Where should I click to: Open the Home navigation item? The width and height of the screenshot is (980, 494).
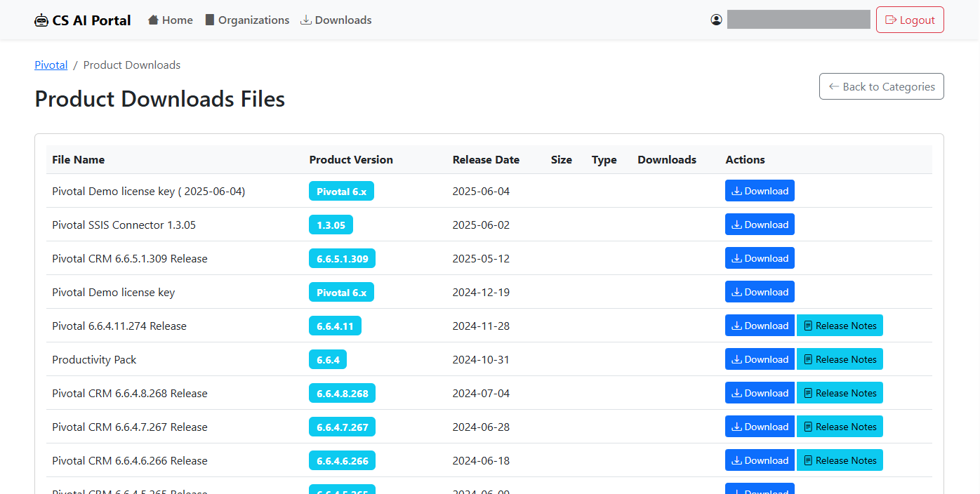coord(171,20)
